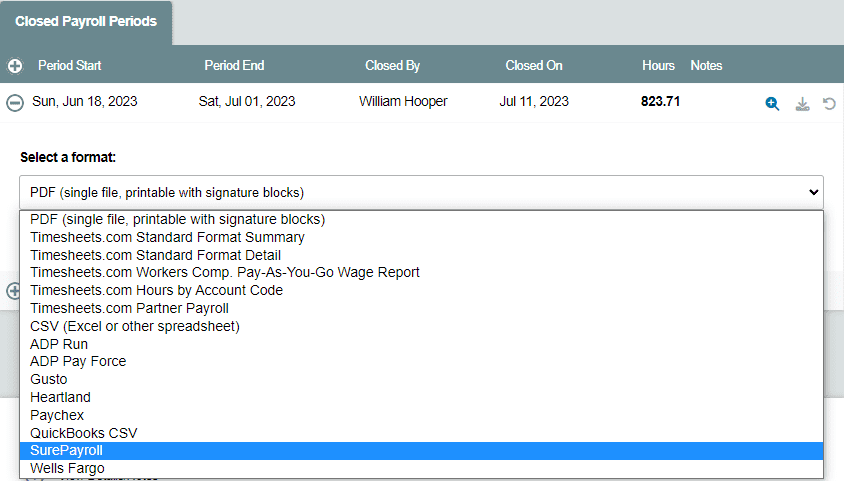Select Timesheets.com Standard Format Summary
The width and height of the screenshot is (844, 481).
point(421,237)
